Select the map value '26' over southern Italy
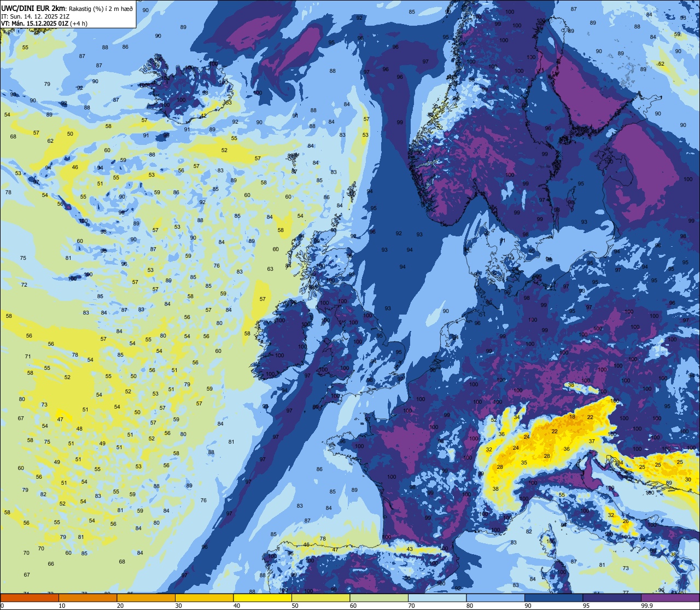Image resolution: width=700 pixels, height=610 pixels. coord(625,521)
